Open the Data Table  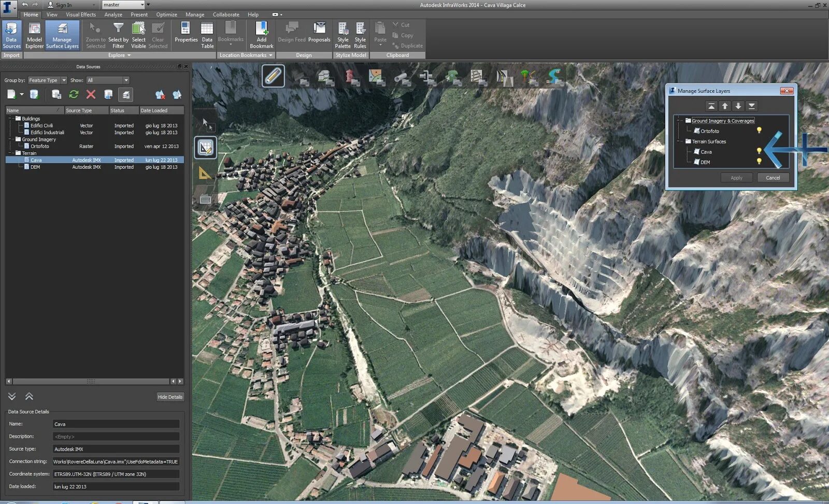pos(207,35)
